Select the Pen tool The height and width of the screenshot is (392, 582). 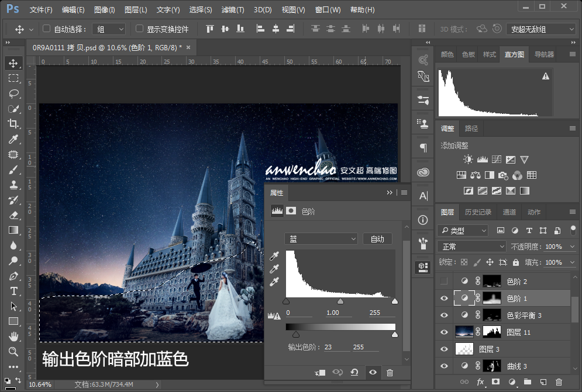coord(13,276)
